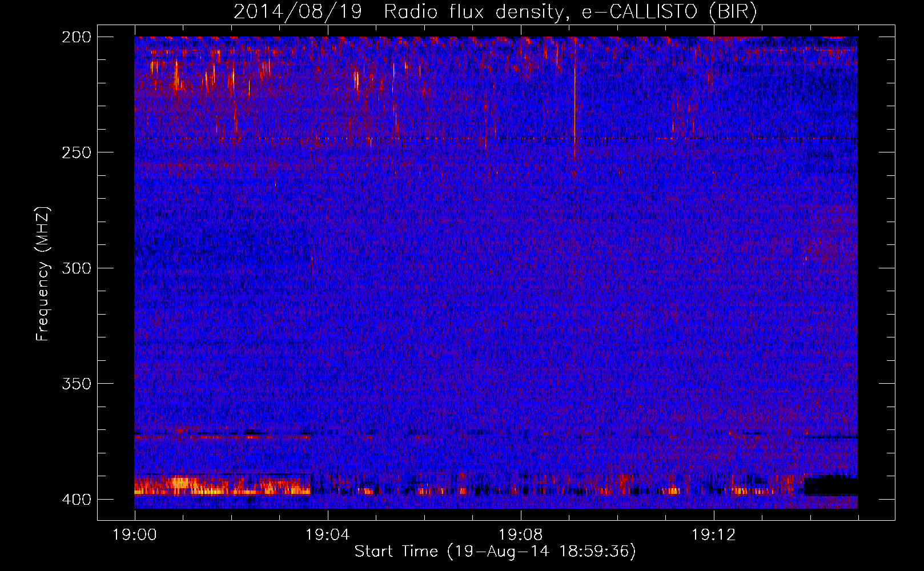Click the 19:08 time tick label
924x571 pixels.
point(521,535)
